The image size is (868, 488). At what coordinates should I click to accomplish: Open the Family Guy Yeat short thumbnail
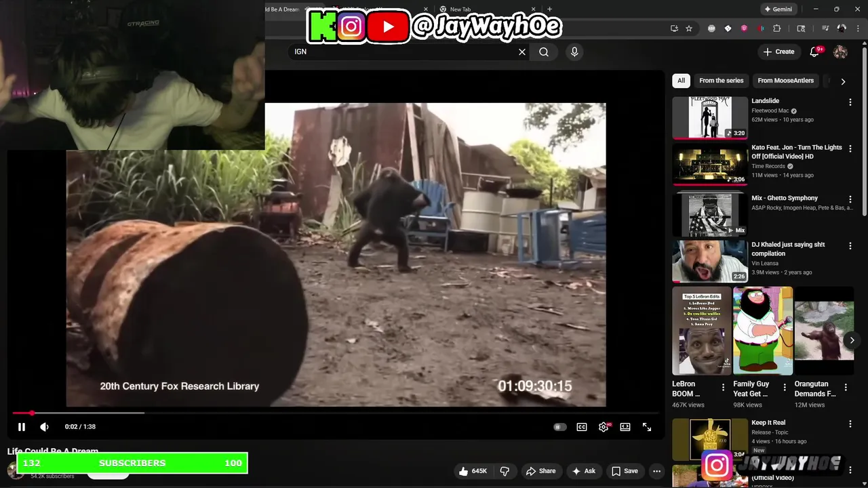(x=763, y=331)
